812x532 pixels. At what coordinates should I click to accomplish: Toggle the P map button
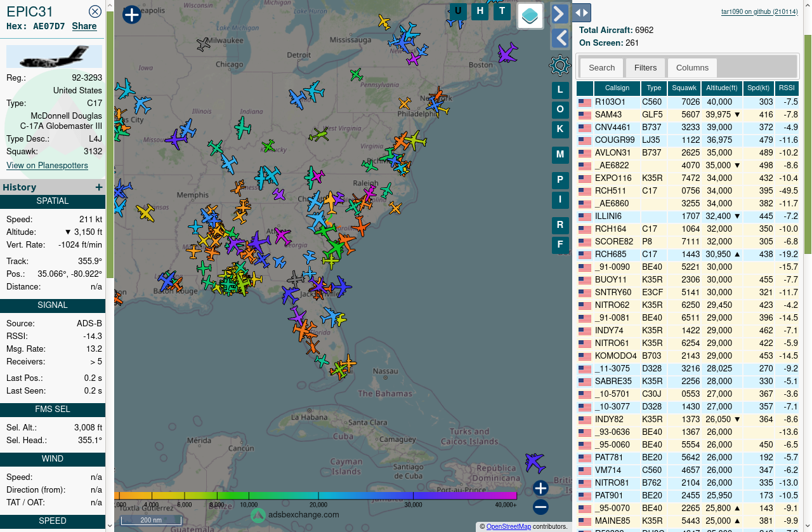560,180
